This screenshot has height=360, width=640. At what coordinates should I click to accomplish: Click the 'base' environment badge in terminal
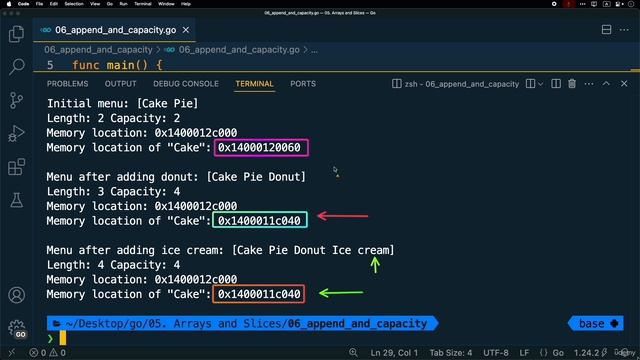click(x=596, y=324)
